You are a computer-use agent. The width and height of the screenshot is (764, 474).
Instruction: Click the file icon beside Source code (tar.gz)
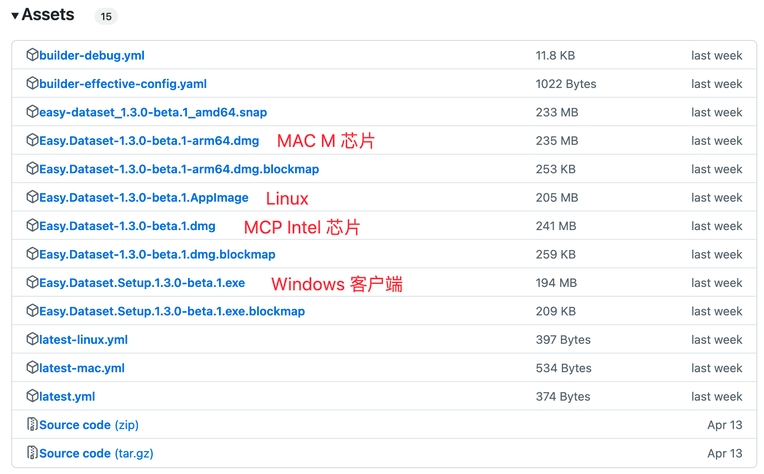point(32,453)
